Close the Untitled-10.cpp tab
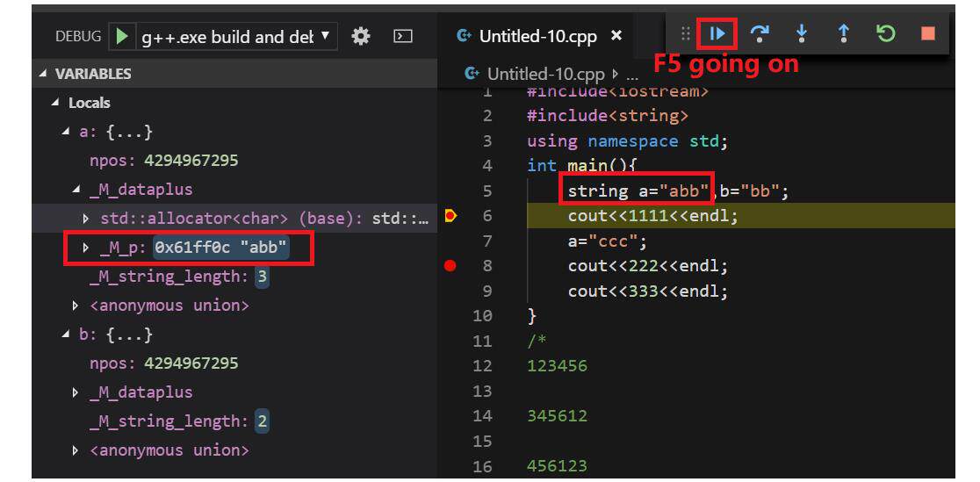 pos(616,36)
